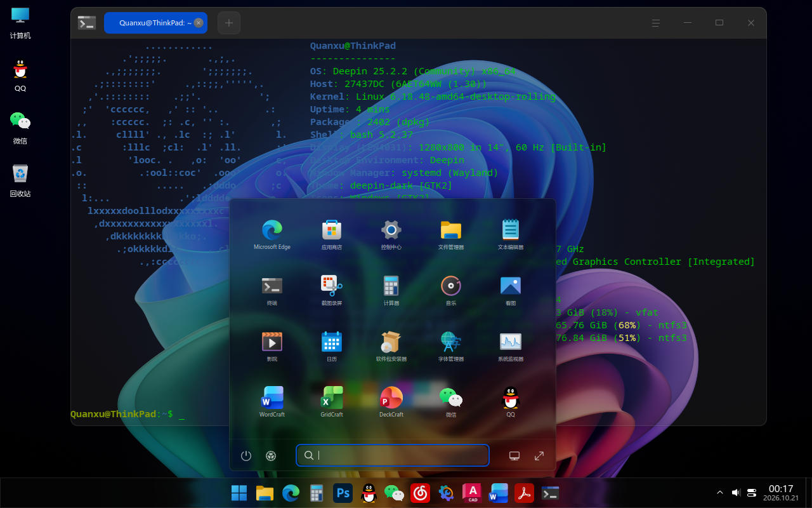Click 'Packages: 2402 (dpkg)' terminal line
This screenshot has width=812, height=508.
370,122
